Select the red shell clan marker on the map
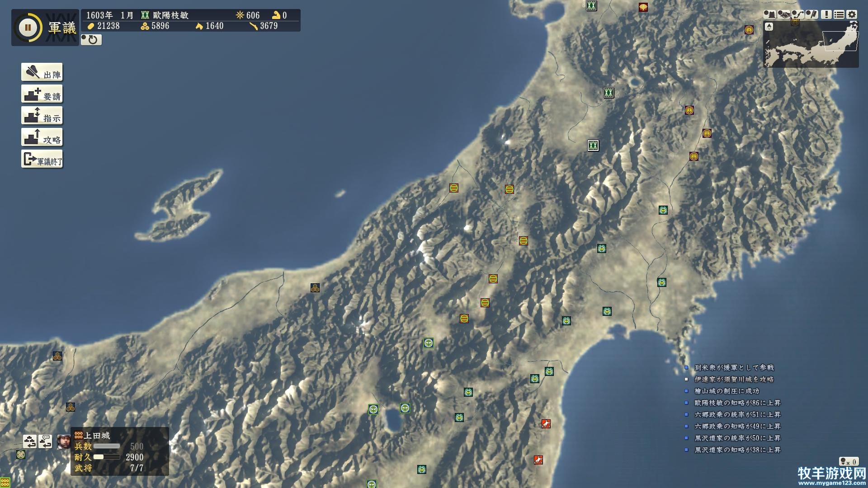The width and height of the screenshot is (868, 488). 643,7
